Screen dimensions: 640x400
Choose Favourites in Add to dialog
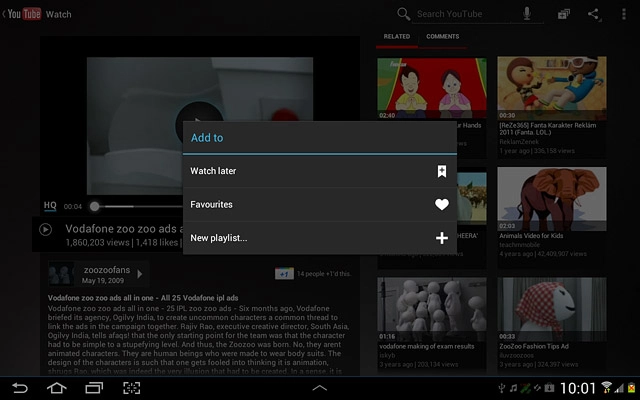319,204
